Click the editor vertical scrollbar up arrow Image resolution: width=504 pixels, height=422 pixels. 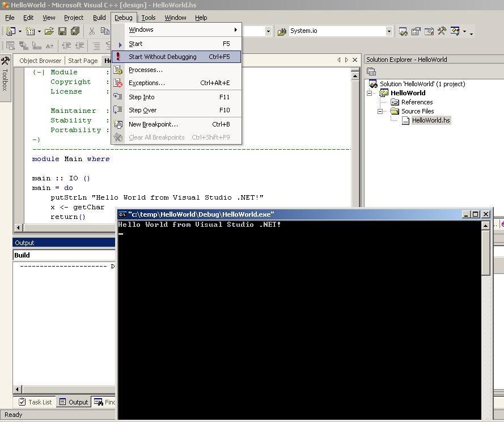(355, 76)
